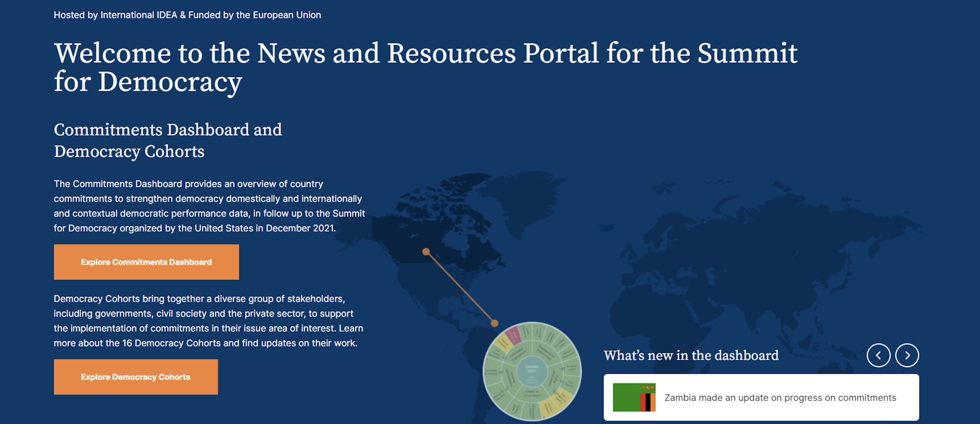Click the paragraph starting 'The Commitments Dashboard provides'

[210, 206]
